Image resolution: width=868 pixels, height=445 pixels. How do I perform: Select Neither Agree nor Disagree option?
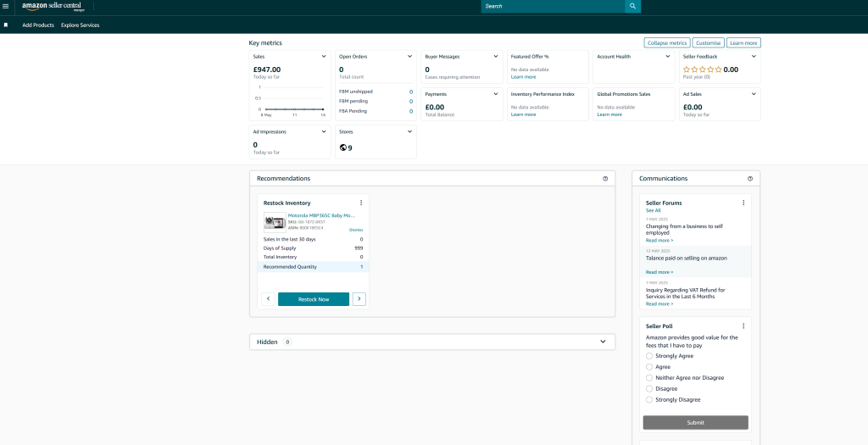click(x=649, y=377)
